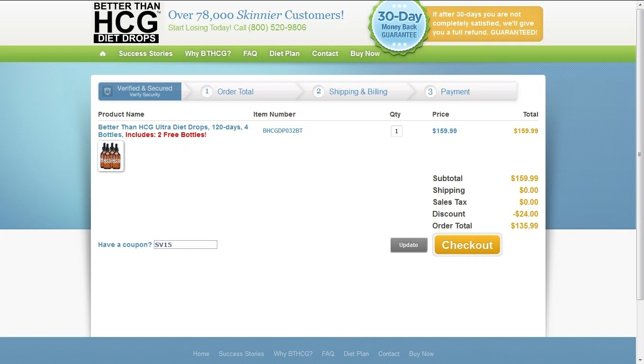Screen dimensions: 644x364
Task: Open Why BTHCG? in the top menu
Action: pos(208,54)
